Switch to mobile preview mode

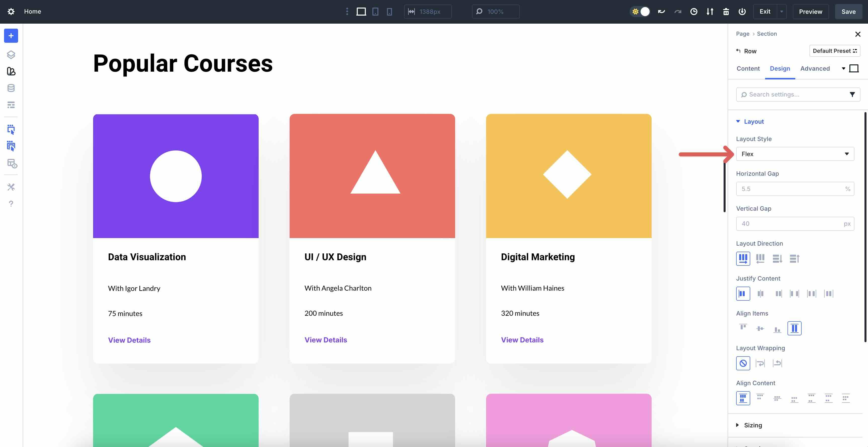click(389, 12)
